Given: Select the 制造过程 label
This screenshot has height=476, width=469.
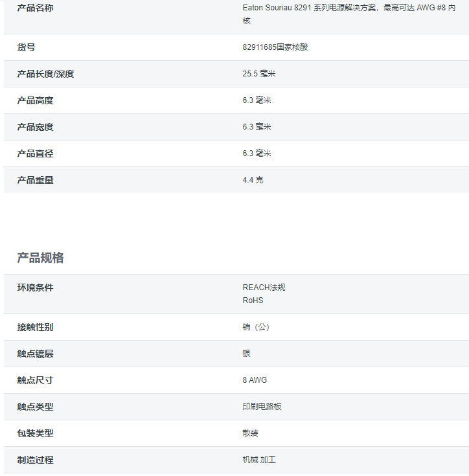Looking at the screenshot, I should [x=35, y=460].
